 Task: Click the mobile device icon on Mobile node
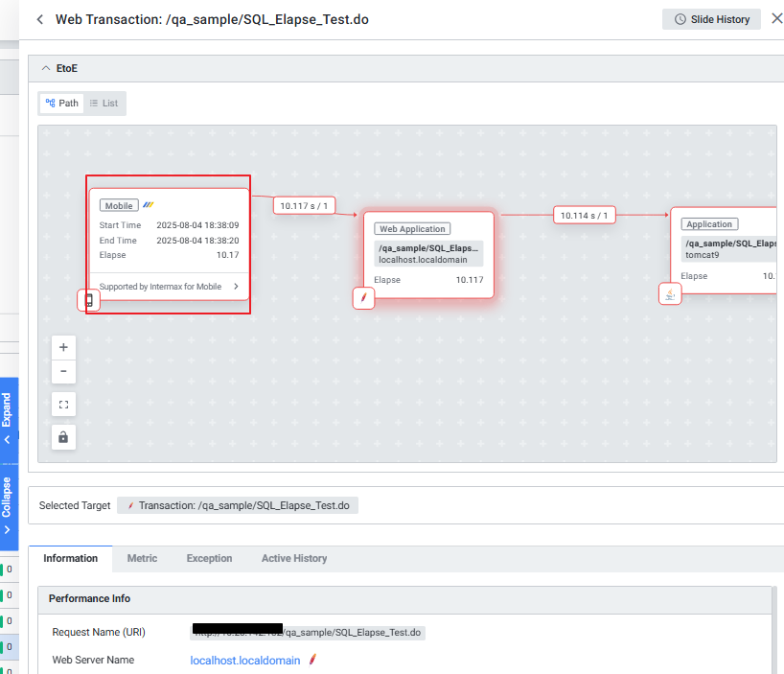(x=88, y=300)
